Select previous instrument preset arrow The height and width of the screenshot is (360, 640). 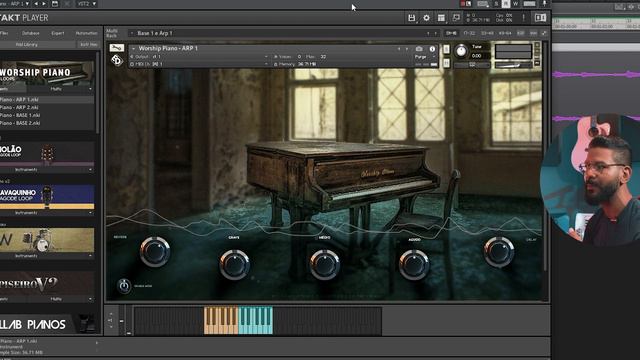pos(399,49)
